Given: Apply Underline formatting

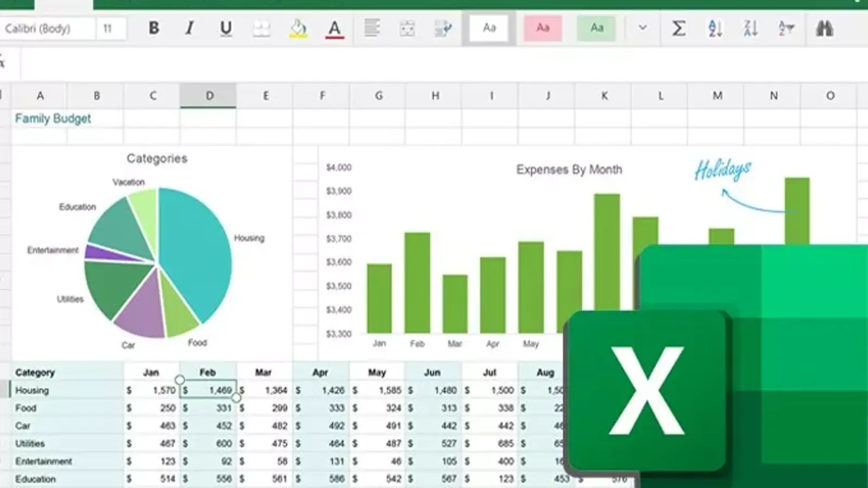Looking at the screenshot, I should [226, 28].
